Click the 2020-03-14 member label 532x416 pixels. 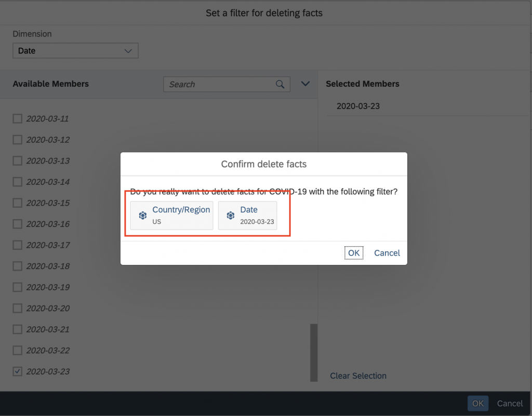pos(48,182)
